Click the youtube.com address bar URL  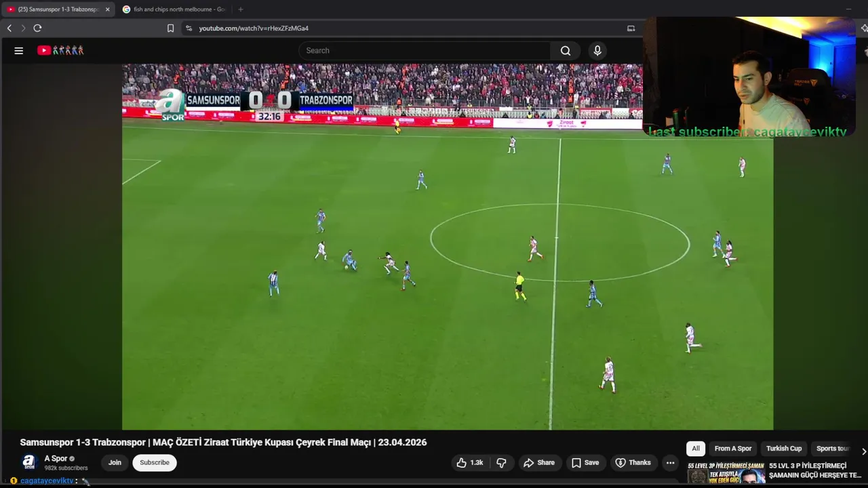[254, 28]
